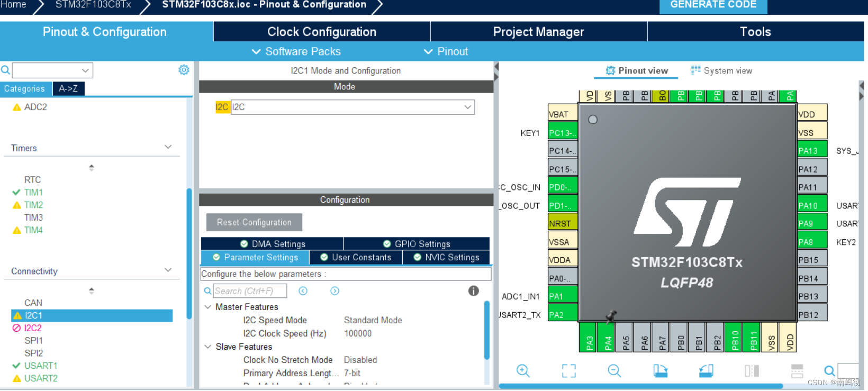This screenshot has height=391, width=868.
Task: Click the parameter Search (Ctrl+F) field
Action: pos(250,291)
